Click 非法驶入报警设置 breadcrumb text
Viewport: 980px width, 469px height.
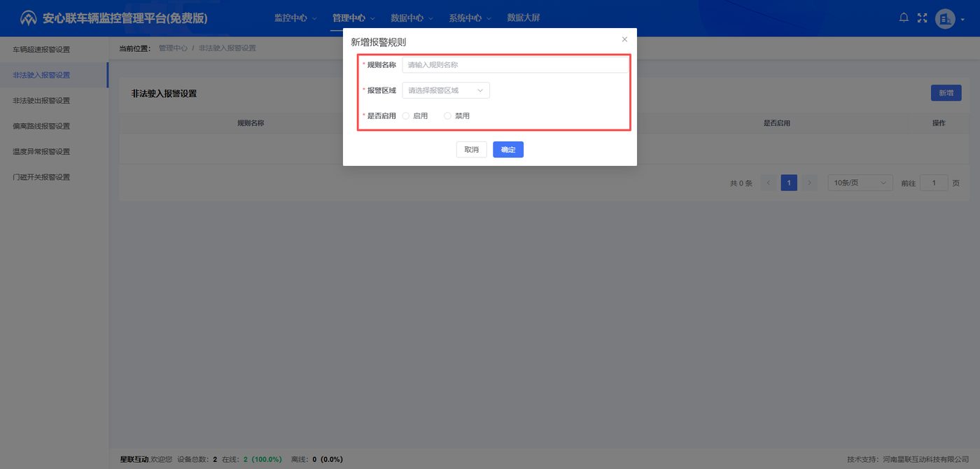[x=227, y=48]
